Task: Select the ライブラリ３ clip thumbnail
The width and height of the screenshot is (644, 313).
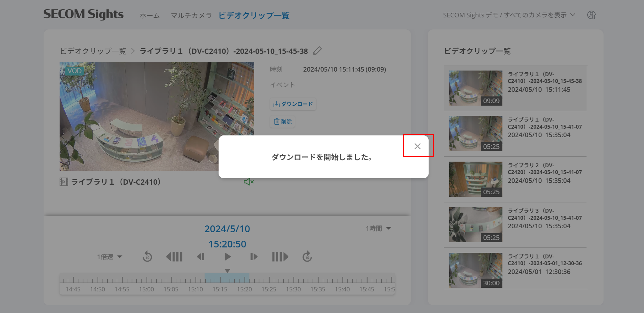Action: pos(476,224)
